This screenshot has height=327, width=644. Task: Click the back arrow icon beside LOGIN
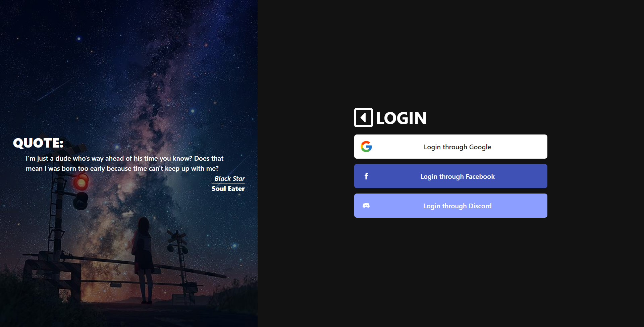click(x=363, y=118)
